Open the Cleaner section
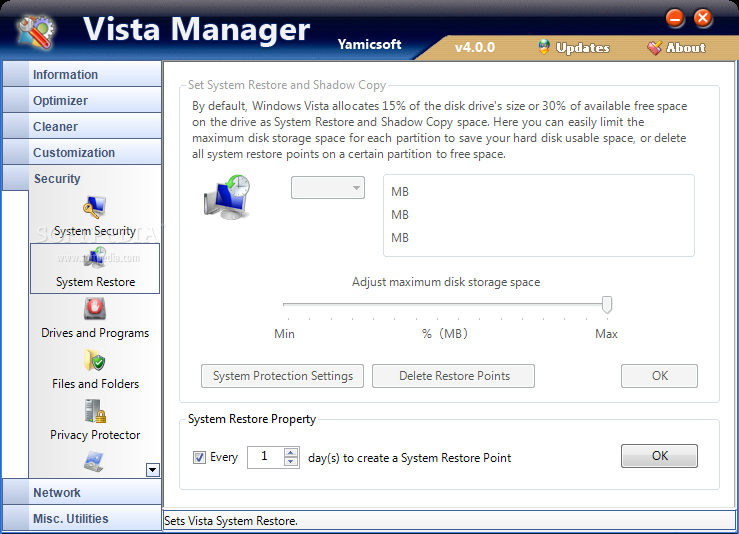Image resolution: width=739 pixels, height=534 pixels. 82,126
